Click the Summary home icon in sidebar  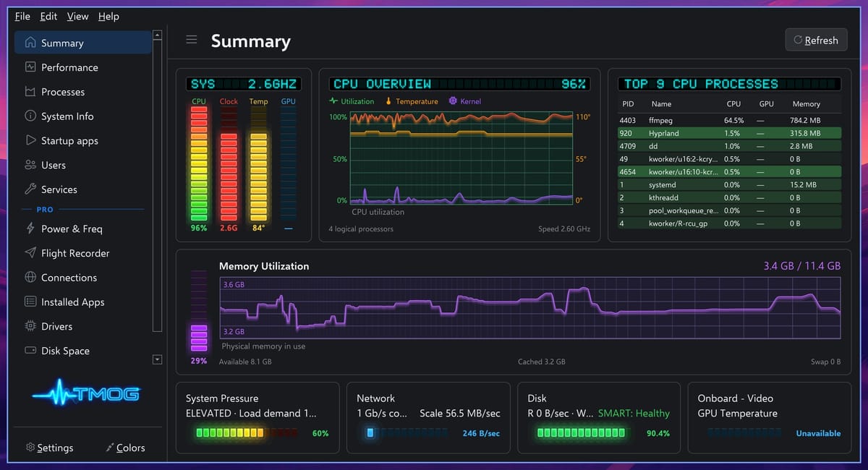30,43
